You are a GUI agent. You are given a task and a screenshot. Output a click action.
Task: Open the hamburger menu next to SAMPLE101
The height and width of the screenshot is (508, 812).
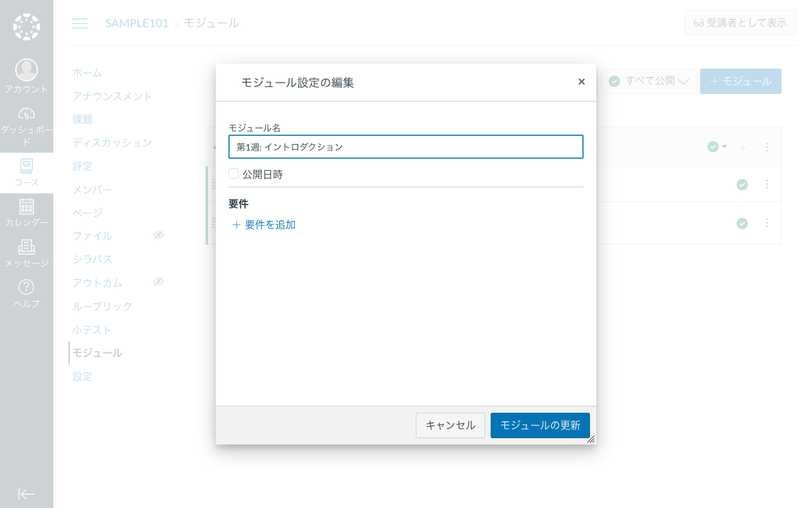(x=80, y=23)
